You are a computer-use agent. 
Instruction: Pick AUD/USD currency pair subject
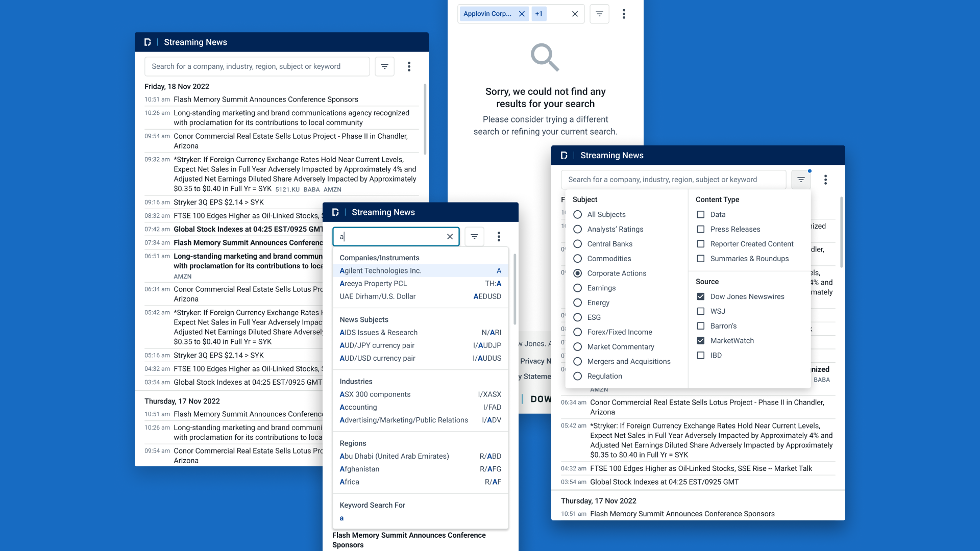pos(421,358)
